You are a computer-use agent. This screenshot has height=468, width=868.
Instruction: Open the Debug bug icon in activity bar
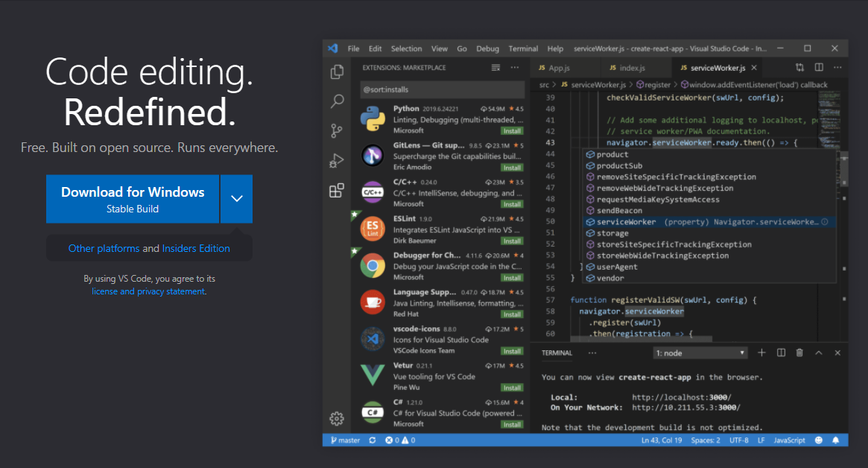337,161
